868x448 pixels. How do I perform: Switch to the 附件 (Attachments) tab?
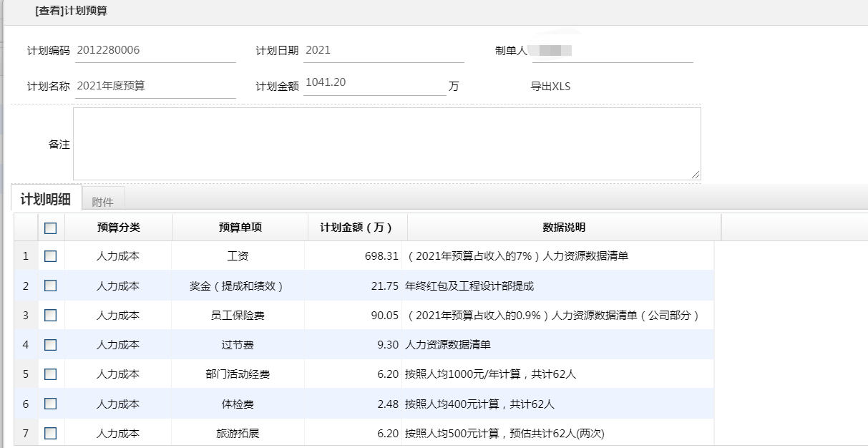click(x=104, y=200)
